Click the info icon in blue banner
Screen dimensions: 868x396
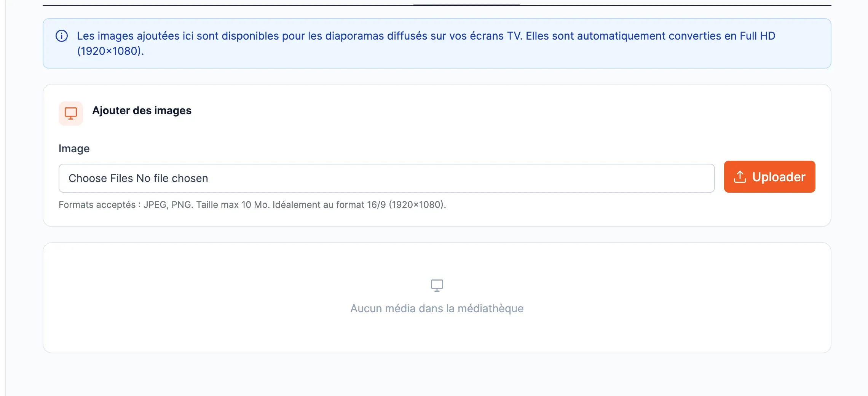point(62,36)
